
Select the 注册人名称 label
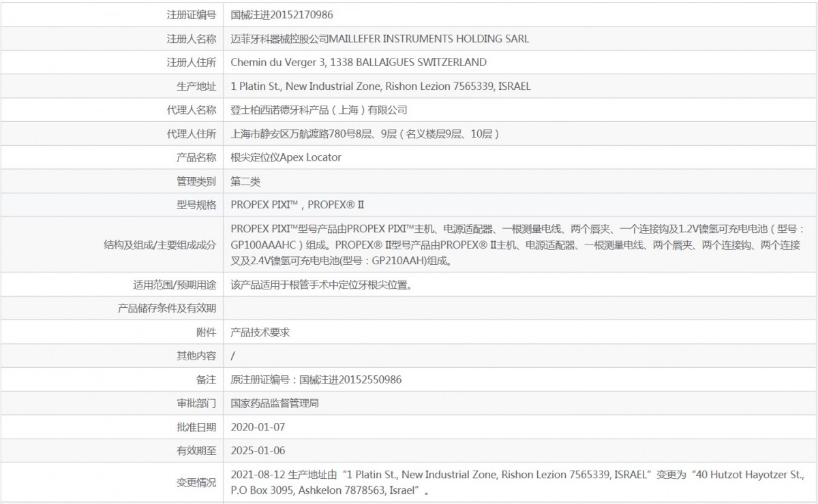click(x=192, y=38)
